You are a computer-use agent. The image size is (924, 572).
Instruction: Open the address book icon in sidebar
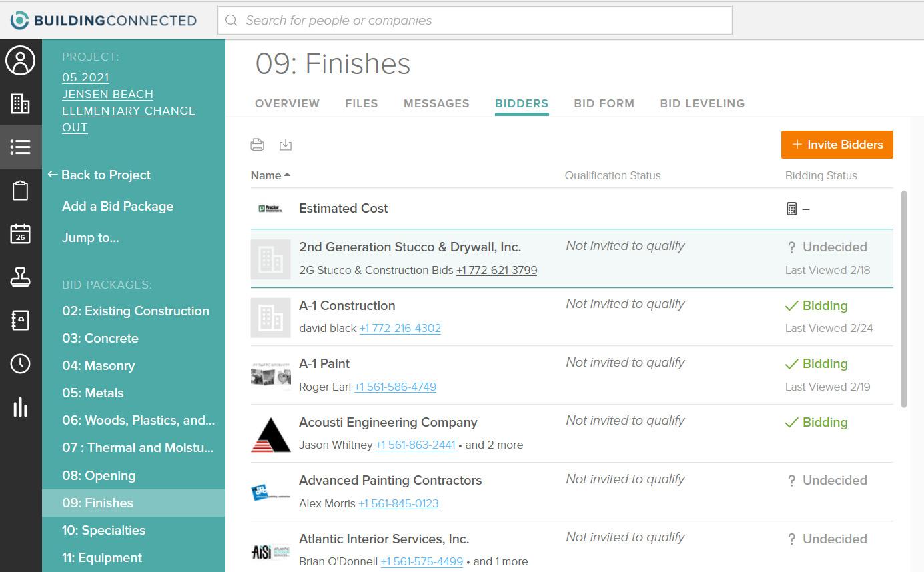[x=21, y=320]
